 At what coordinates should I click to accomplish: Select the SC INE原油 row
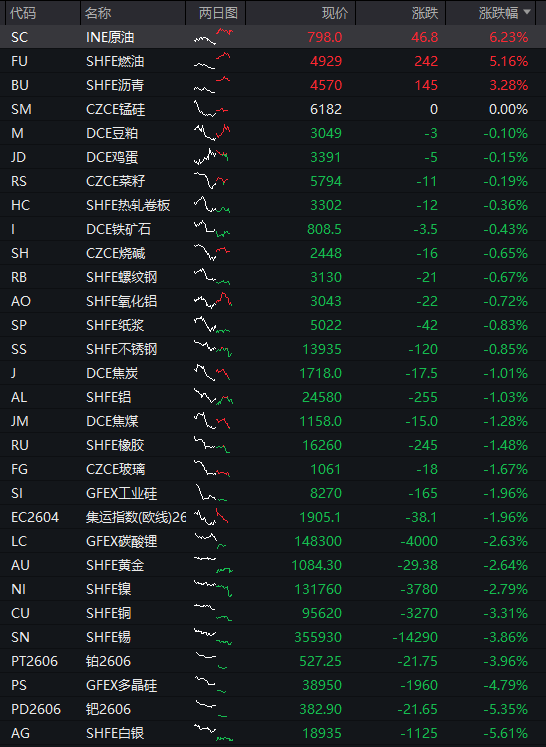(x=273, y=37)
